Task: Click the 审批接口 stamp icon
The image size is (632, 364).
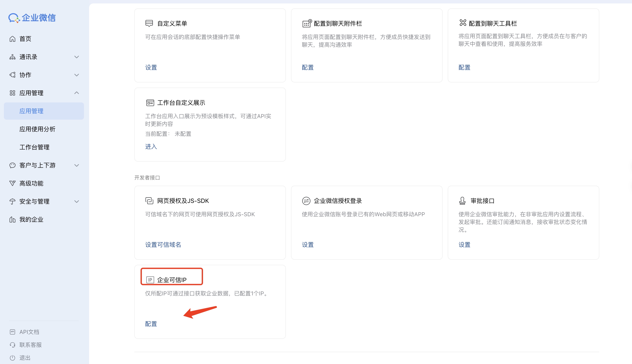Action: click(x=462, y=200)
